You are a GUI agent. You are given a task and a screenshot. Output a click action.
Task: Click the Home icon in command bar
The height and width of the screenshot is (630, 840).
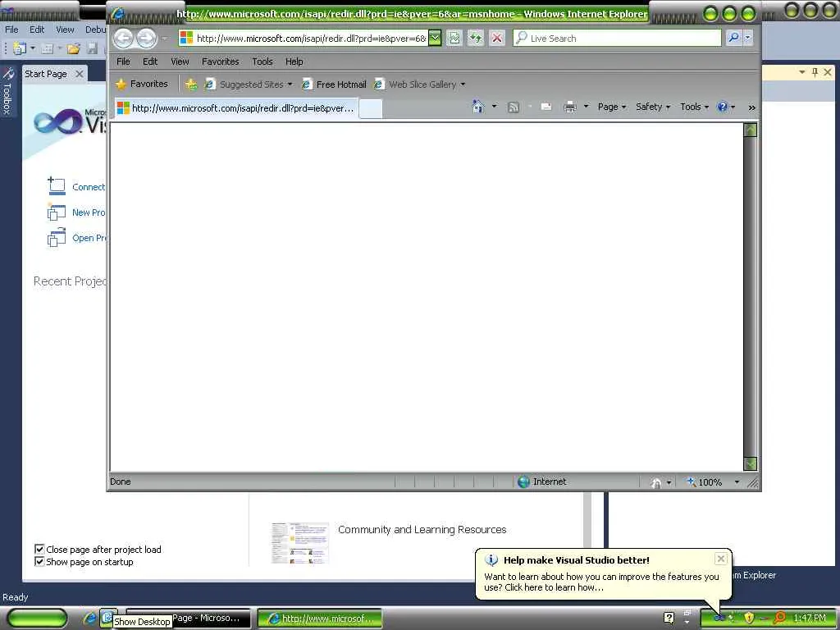tap(478, 107)
